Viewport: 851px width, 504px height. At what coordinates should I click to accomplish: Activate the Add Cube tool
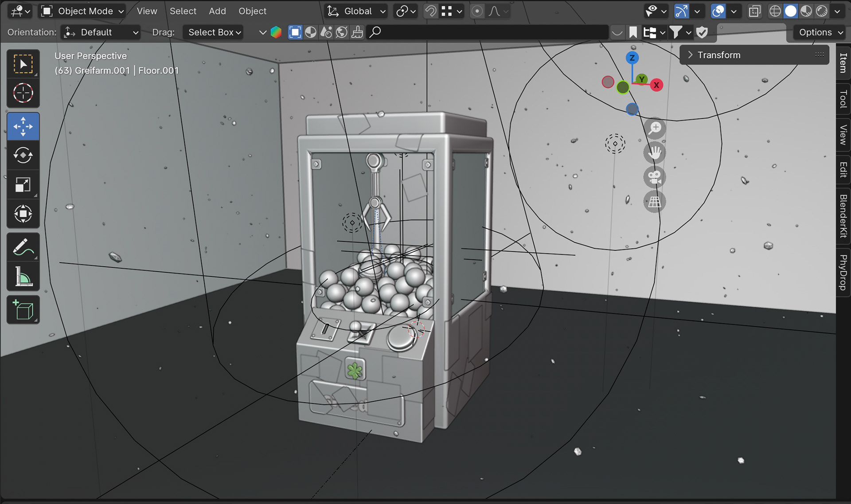pos(23,309)
